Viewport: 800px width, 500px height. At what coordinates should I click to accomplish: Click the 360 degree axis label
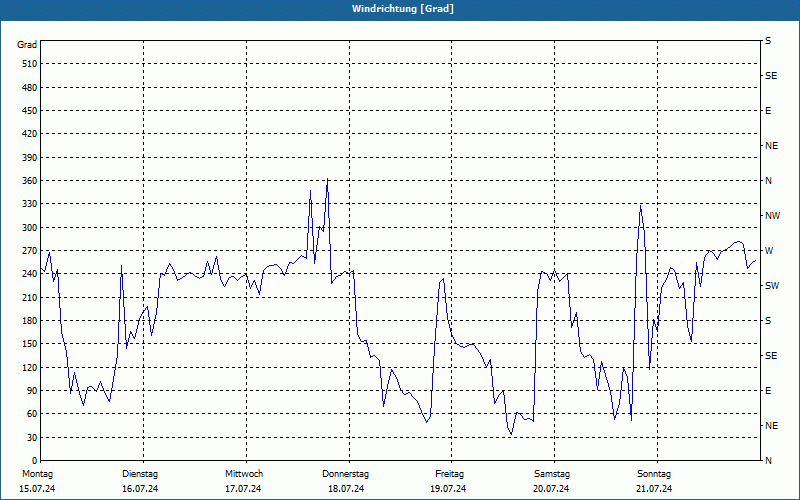click(x=30, y=181)
